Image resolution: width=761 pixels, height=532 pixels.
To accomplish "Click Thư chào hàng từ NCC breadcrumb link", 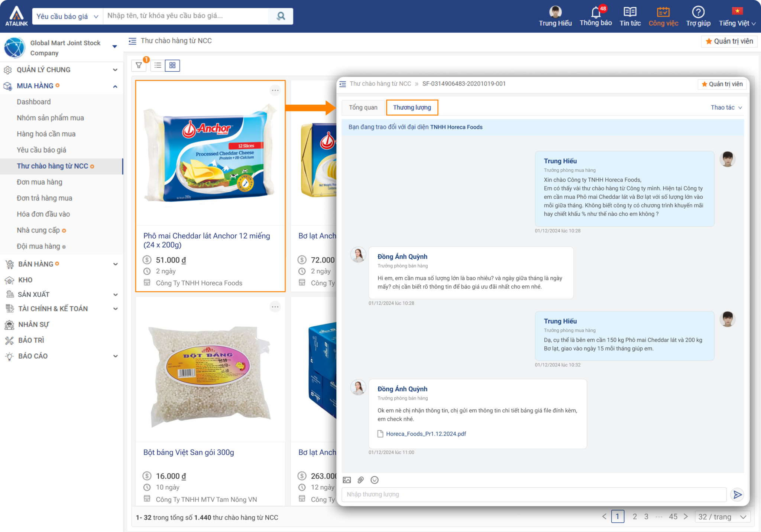I will click(380, 84).
